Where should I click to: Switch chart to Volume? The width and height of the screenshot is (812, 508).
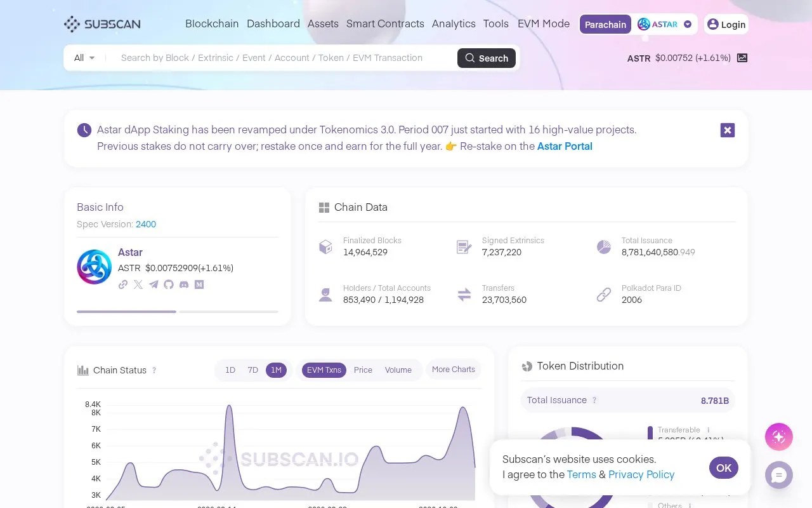398,370
